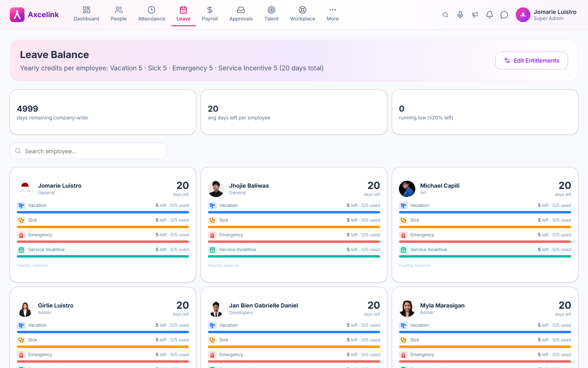
Task: Click Emergency icon on Jhojie Baliwas's card
Action: (x=212, y=235)
